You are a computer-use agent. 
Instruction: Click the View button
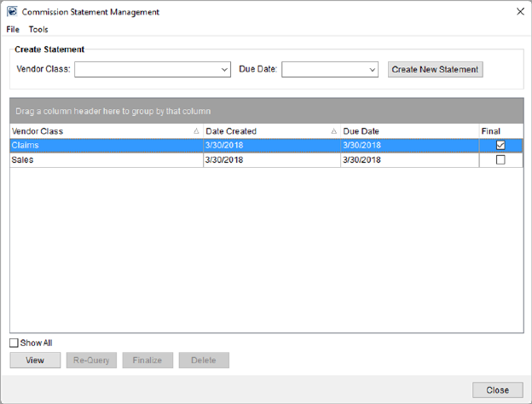point(35,361)
